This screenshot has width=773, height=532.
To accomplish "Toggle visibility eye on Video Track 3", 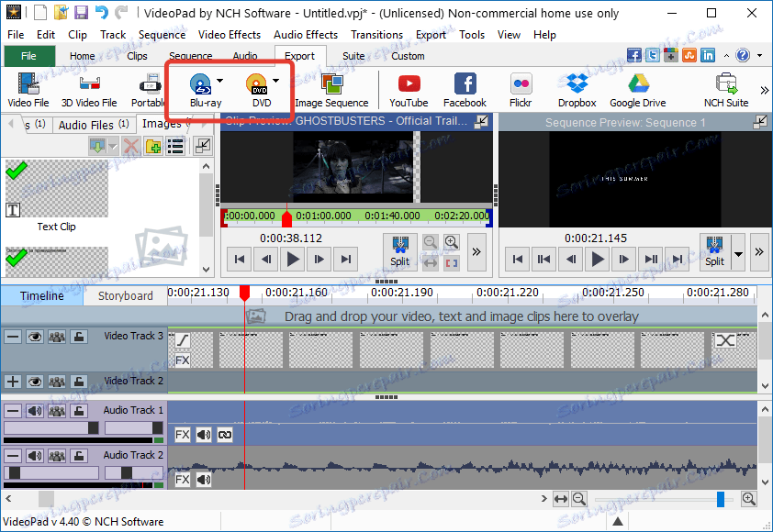I will (35, 337).
